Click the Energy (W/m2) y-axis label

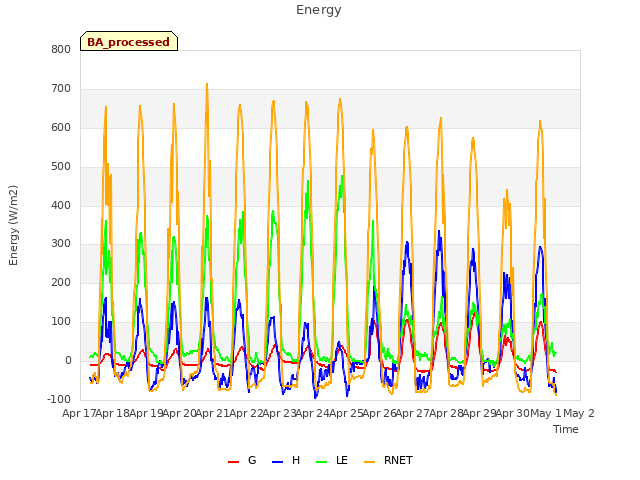click(x=13, y=225)
